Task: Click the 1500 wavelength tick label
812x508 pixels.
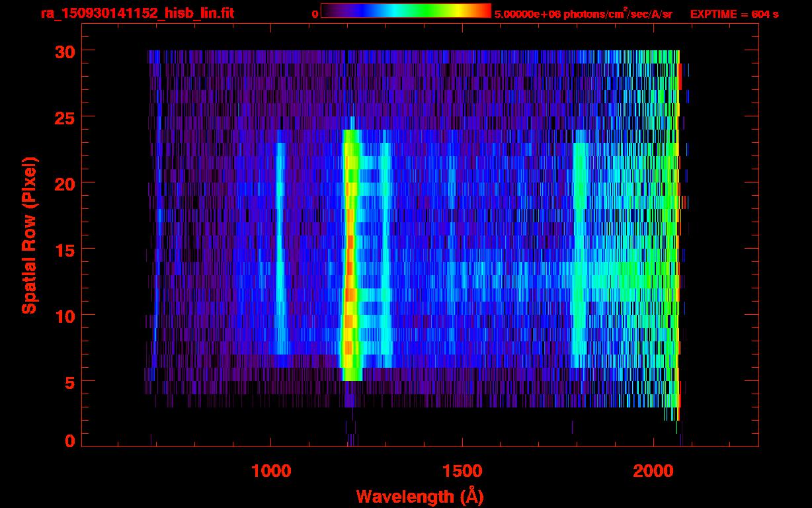Action: 462,471
